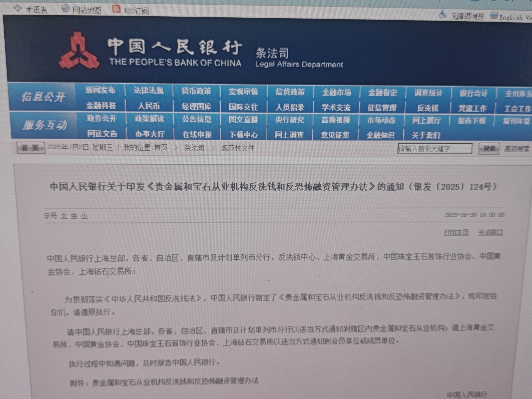Open 网上调查 menu item

pyautogui.click(x=289, y=135)
